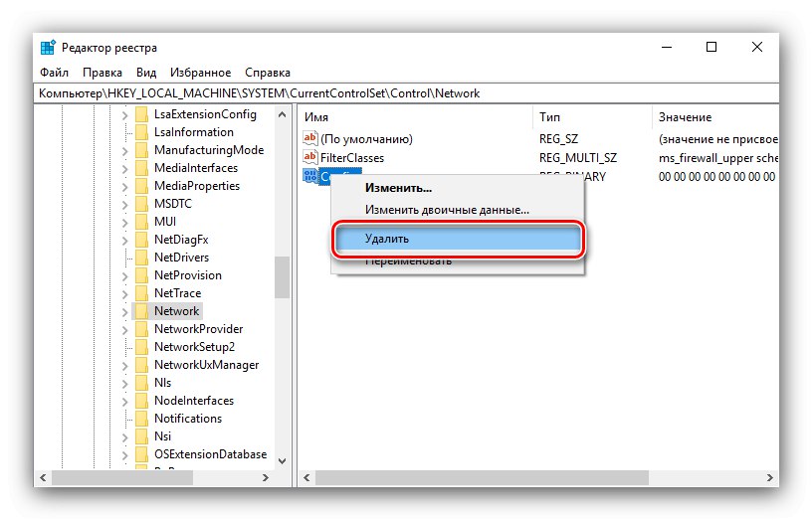Open the Справка menu

[268, 73]
